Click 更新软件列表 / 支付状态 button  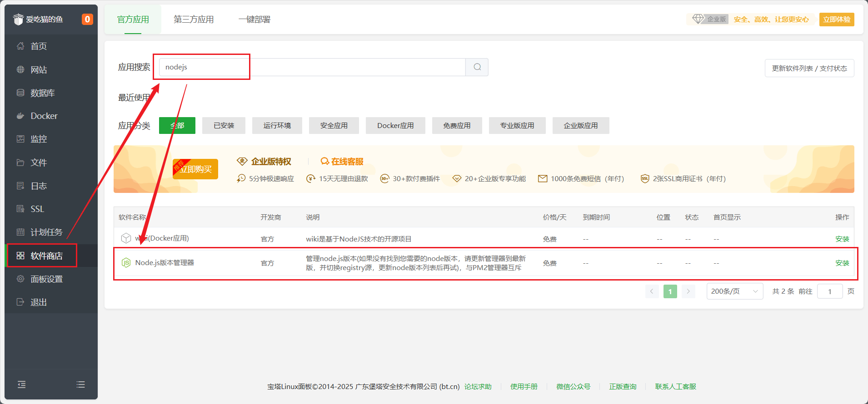[x=809, y=69]
